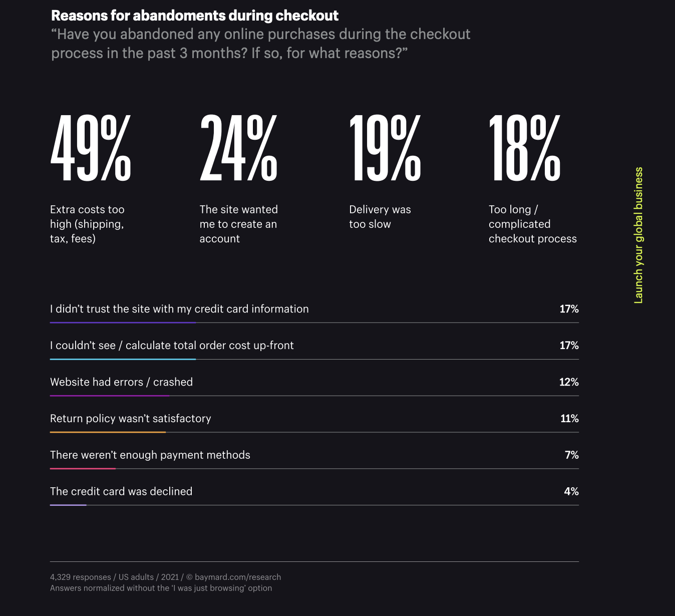The width and height of the screenshot is (675, 616).
Task: Click 'The site wanted me to create an account'
Action: coord(238,224)
